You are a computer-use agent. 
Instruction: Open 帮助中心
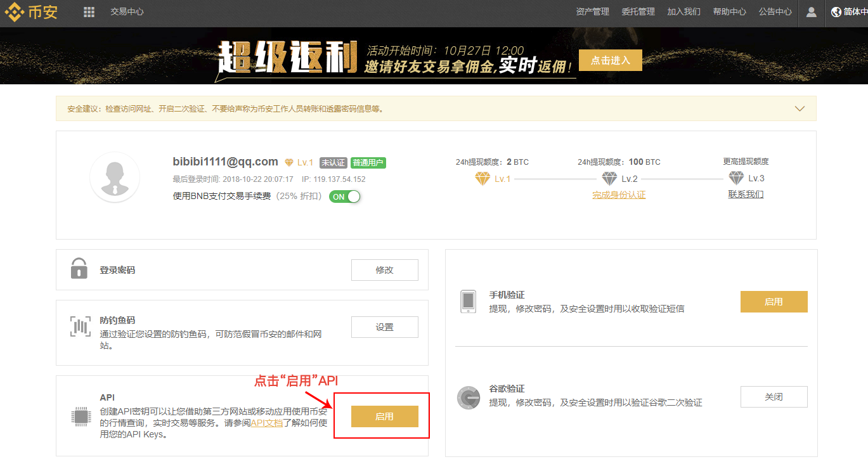point(729,12)
